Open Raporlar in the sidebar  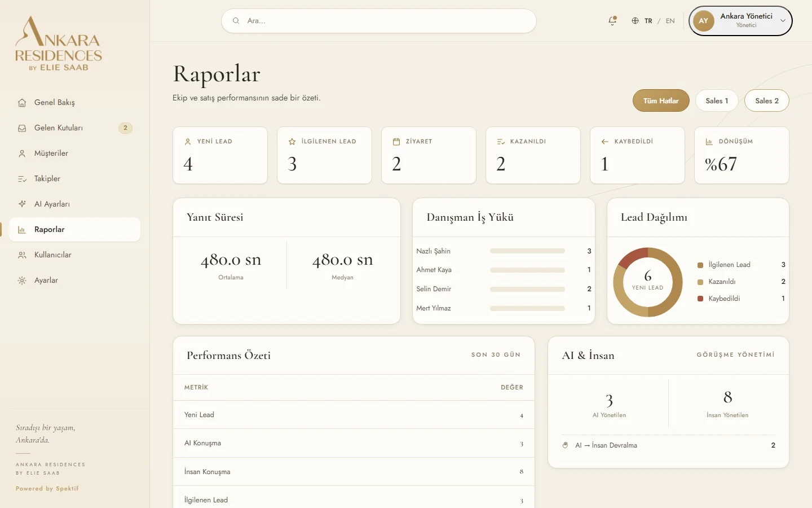coord(74,230)
